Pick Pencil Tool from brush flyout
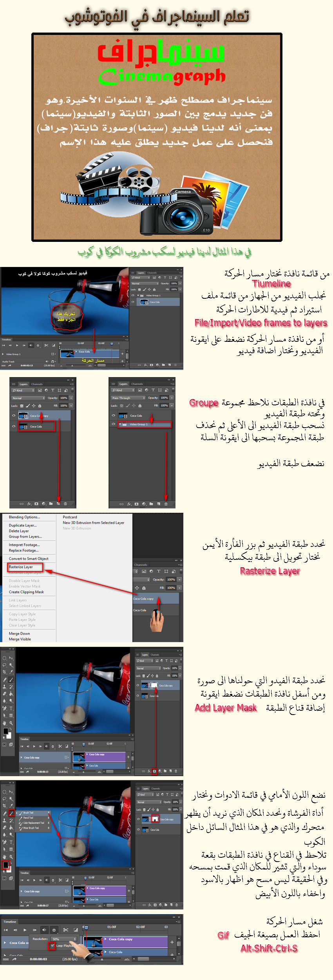The height and width of the screenshot is (980, 333). [28, 818]
